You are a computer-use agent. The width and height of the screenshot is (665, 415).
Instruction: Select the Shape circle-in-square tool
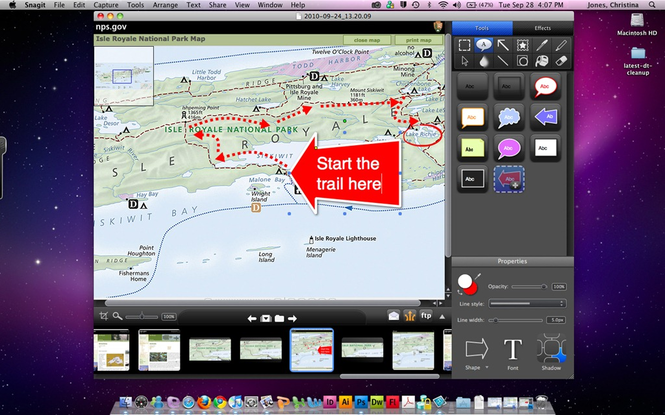pyautogui.click(x=522, y=61)
